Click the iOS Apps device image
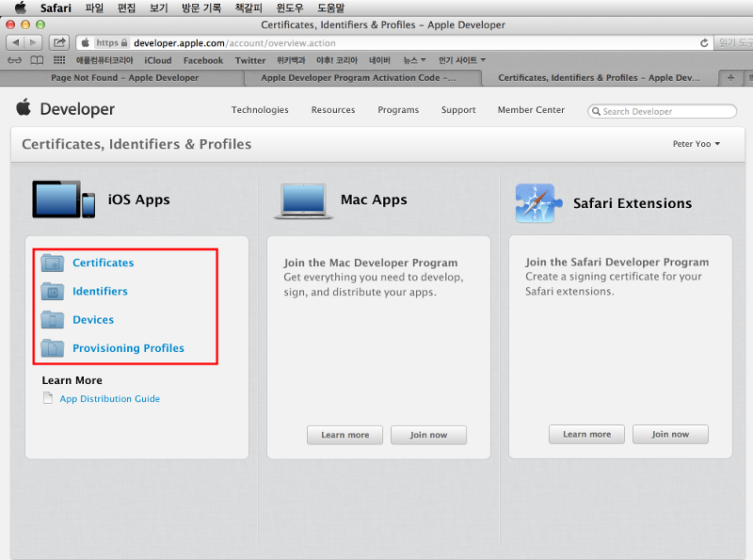The height and width of the screenshot is (560, 753). point(63,200)
